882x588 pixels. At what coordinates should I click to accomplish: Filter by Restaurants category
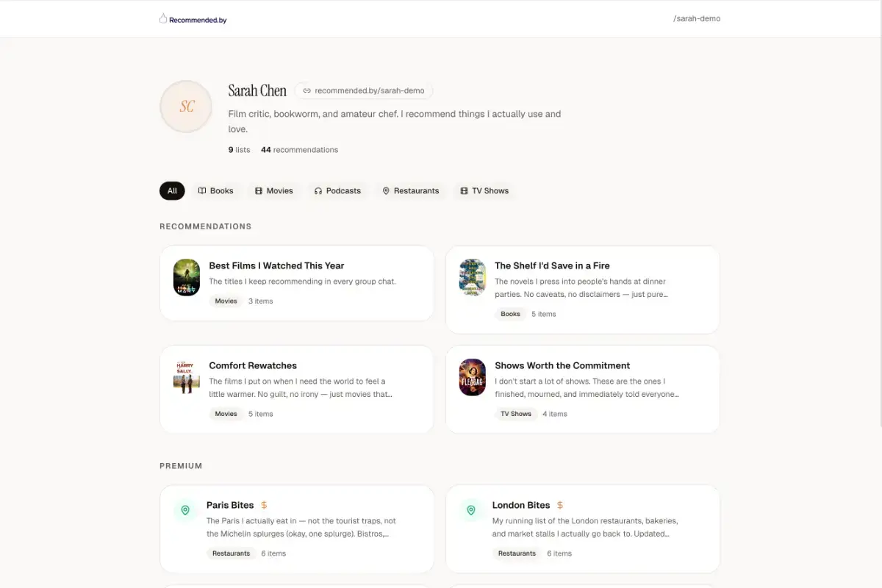pyautogui.click(x=410, y=190)
